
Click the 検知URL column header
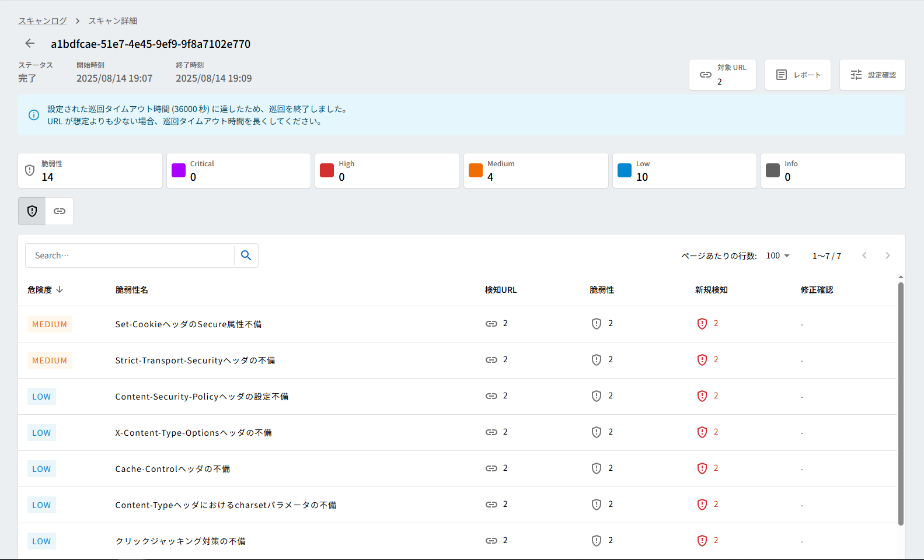coord(501,290)
